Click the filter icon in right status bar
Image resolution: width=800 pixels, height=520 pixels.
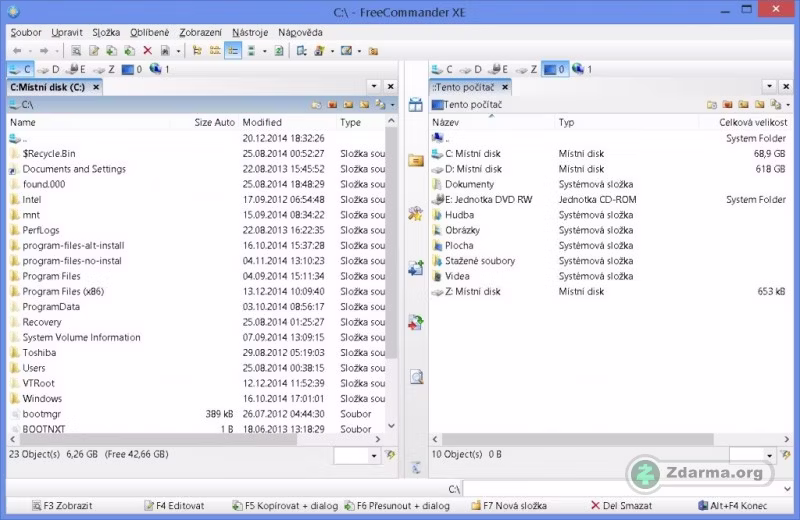tap(786, 454)
